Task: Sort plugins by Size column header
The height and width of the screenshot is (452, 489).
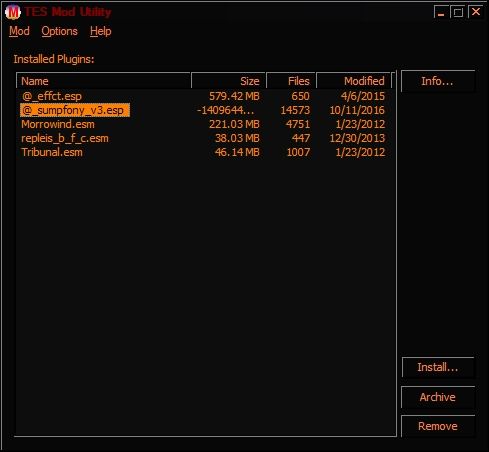Action: pos(228,81)
